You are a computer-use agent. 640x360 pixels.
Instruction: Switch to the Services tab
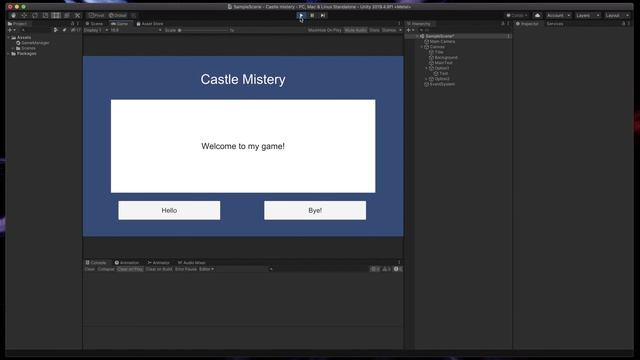coord(555,24)
